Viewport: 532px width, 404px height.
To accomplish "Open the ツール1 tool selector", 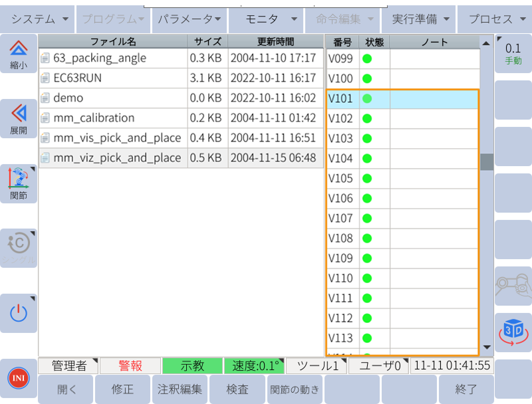I will point(317,366).
